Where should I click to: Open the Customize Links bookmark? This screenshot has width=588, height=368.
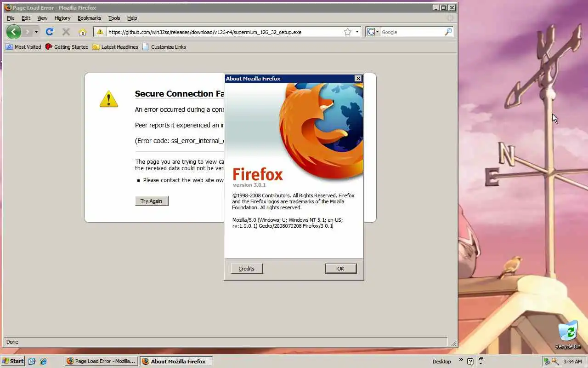(164, 46)
